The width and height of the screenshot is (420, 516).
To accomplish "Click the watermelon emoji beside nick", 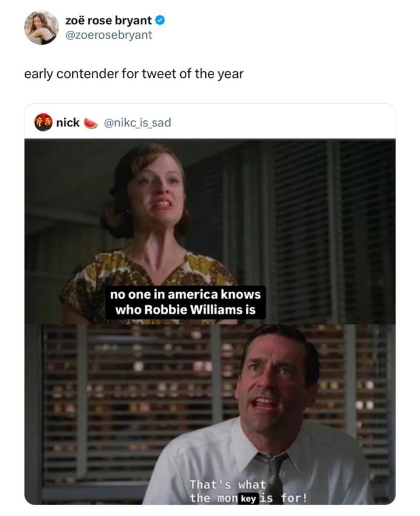I will click(x=91, y=123).
